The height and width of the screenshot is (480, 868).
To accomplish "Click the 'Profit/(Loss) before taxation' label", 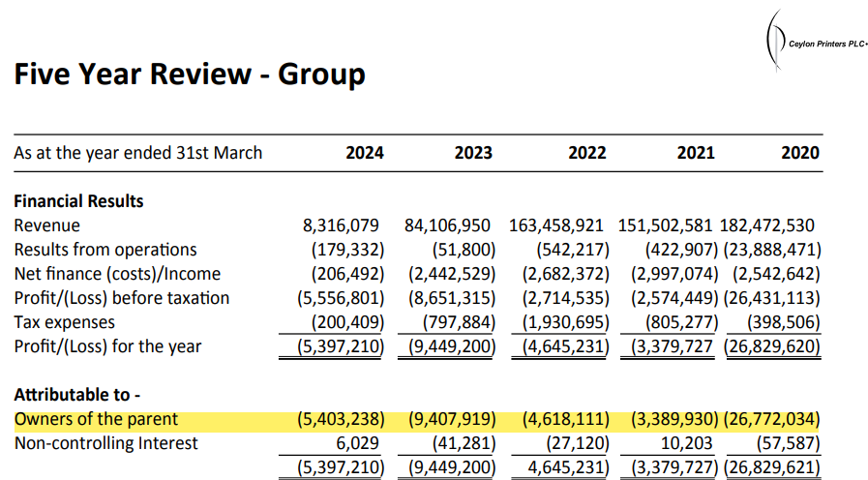I will point(122,298).
